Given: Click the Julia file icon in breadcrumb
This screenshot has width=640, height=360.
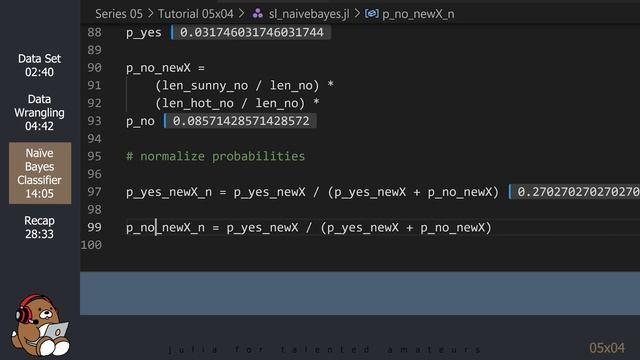Looking at the screenshot, I should point(258,14).
